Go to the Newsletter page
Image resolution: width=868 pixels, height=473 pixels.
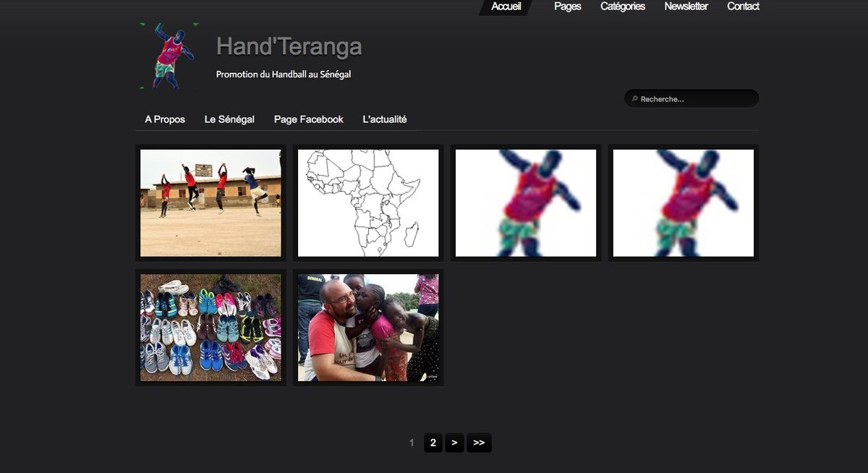(686, 7)
